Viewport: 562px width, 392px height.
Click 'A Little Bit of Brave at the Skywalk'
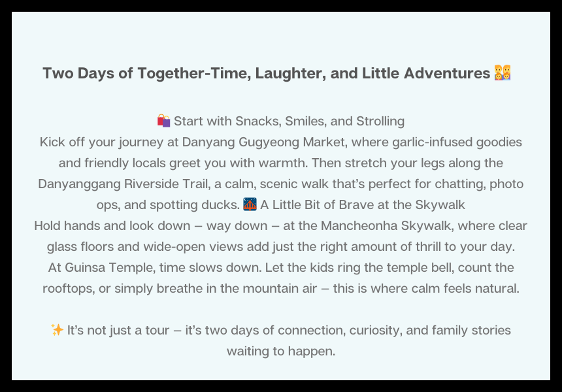coord(363,204)
